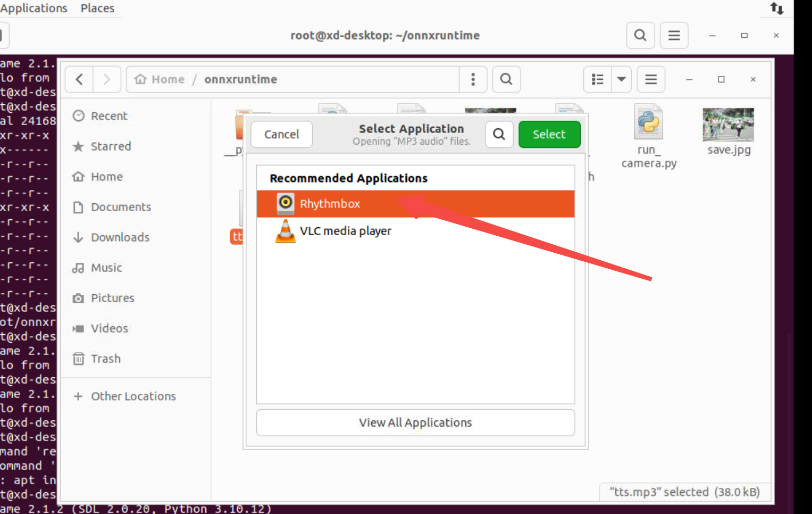The height and width of the screenshot is (514, 812).
Task: Click the file manager search icon
Action: [506, 79]
